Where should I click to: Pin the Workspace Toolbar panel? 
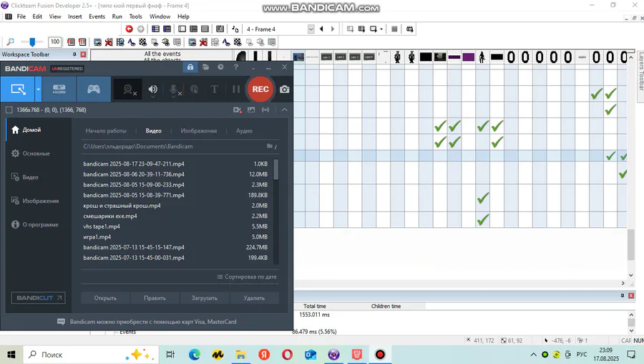pyautogui.click(x=74, y=54)
